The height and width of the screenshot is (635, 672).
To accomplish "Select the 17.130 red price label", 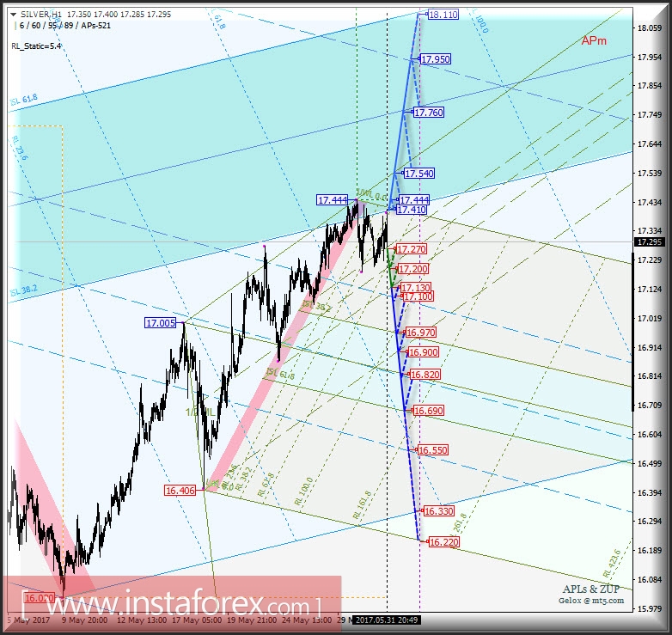I will pyautogui.click(x=416, y=288).
